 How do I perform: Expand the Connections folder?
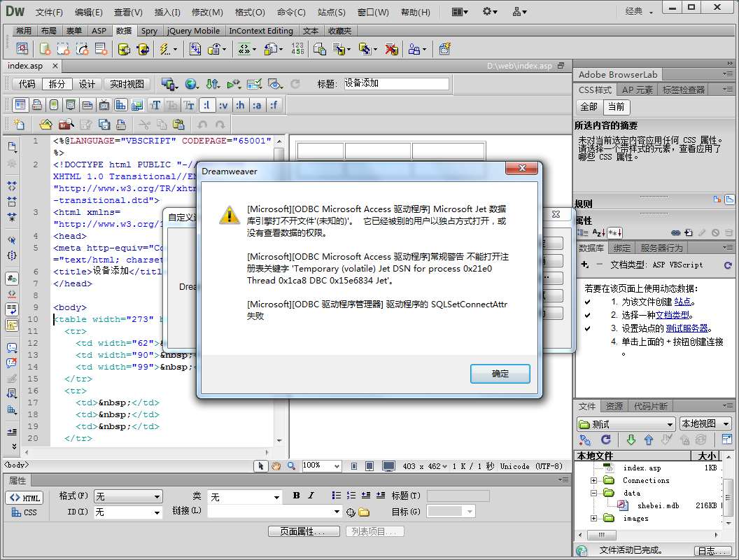click(594, 480)
